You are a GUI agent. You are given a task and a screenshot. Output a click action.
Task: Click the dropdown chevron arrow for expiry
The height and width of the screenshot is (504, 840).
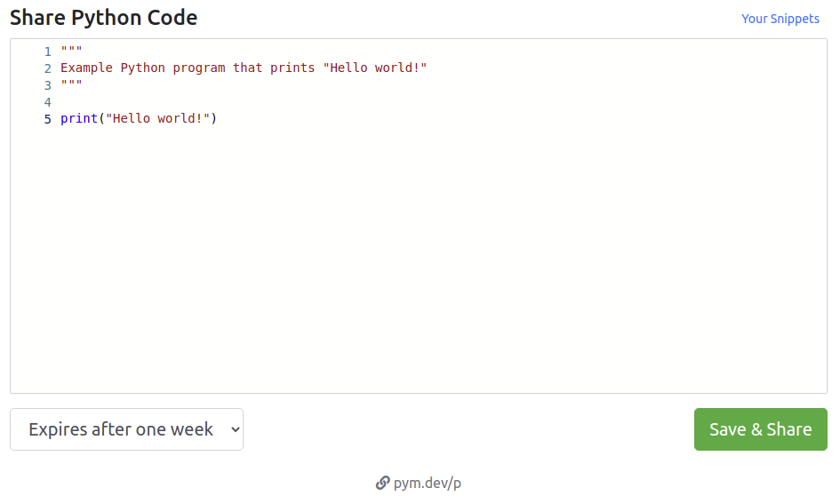coord(236,429)
